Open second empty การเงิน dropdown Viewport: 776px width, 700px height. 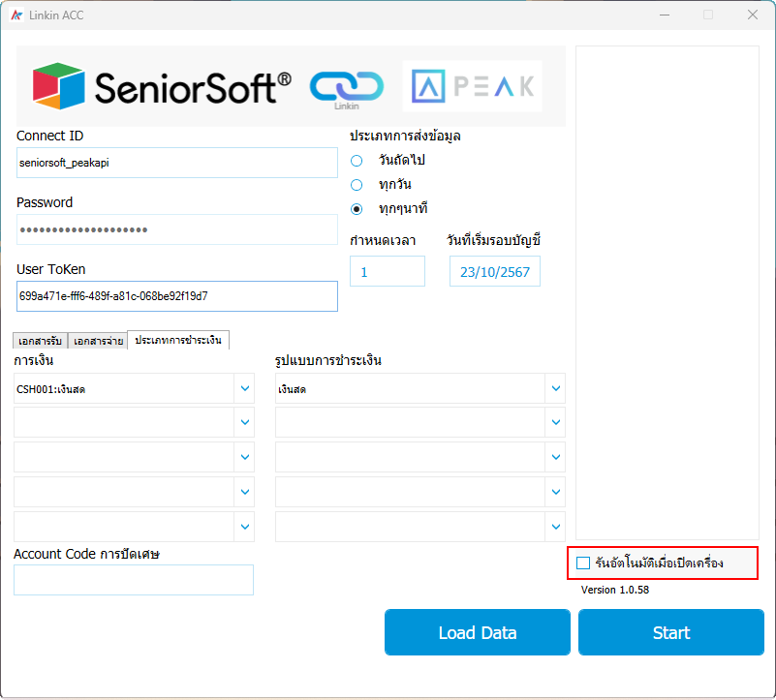pos(244,422)
